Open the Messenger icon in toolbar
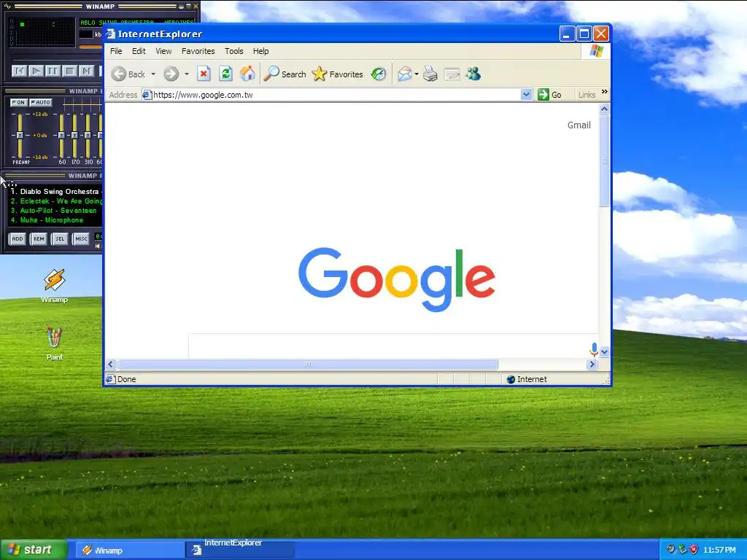Viewport: 747px width, 560px height. 473,74
